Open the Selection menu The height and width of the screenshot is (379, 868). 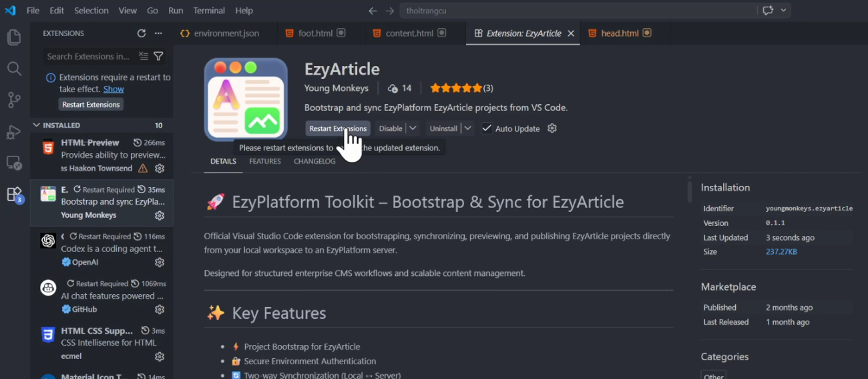coord(91,11)
